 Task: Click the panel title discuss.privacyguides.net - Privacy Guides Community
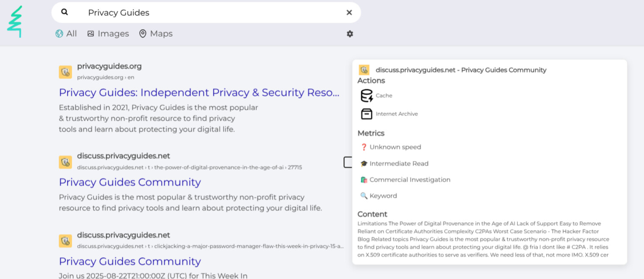pos(461,70)
